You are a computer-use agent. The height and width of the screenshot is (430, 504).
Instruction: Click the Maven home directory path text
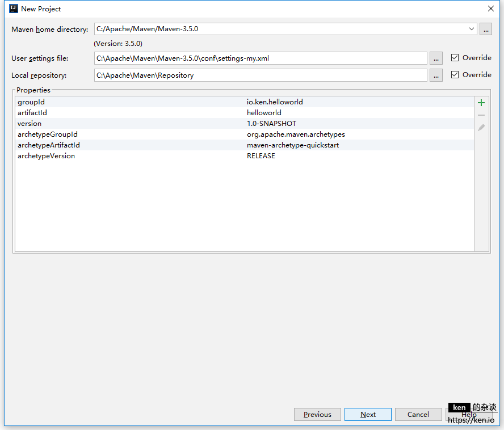(x=147, y=29)
